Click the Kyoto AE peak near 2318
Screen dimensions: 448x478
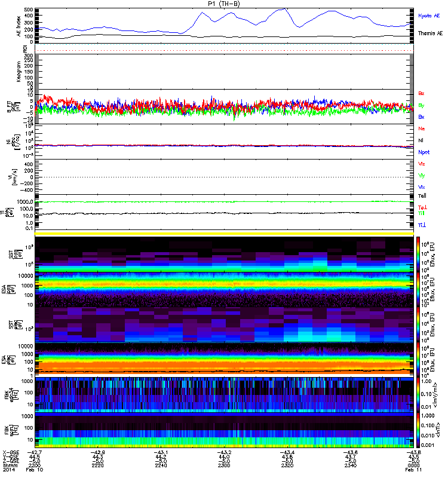[x=284, y=9]
